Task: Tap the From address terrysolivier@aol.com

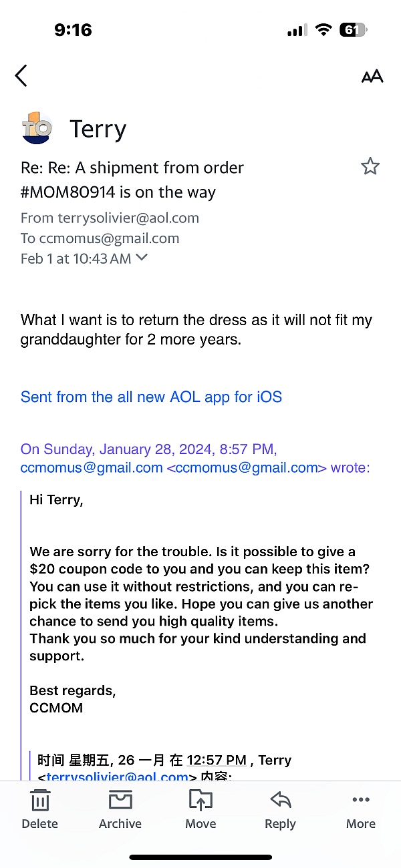Action: [x=128, y=218]
